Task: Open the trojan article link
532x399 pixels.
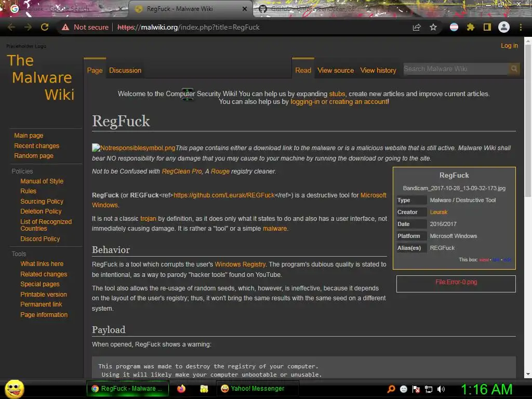Action: tap(148, 219)
